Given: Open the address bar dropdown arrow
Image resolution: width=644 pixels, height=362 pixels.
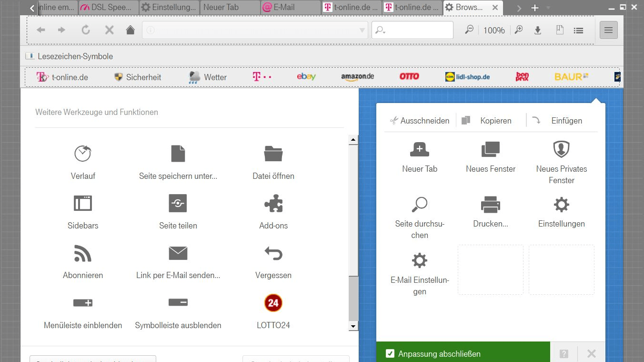Looking at the screenshot, I should pyautogui.click(x=362, y=31).
